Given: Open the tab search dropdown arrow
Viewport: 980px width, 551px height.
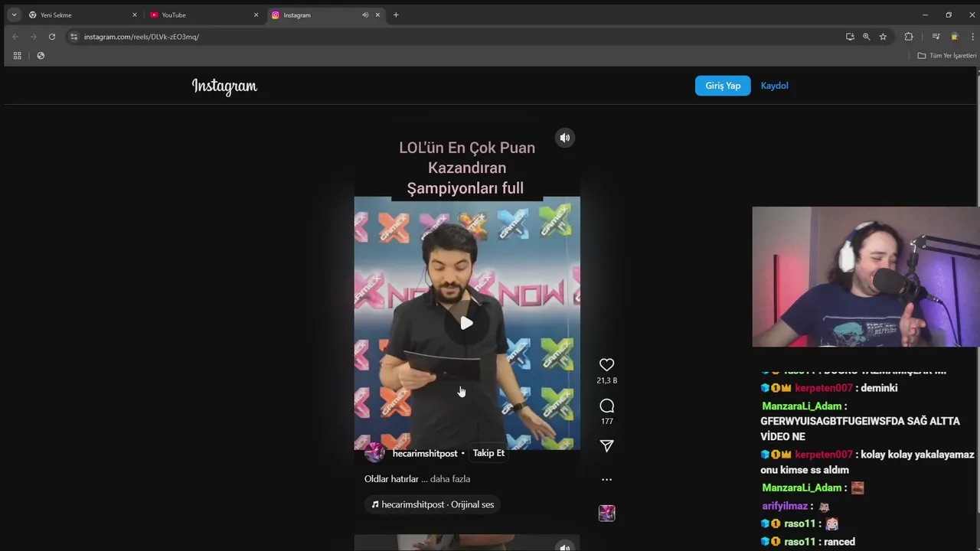Looking at the screenshot, I should click(14, 15).
